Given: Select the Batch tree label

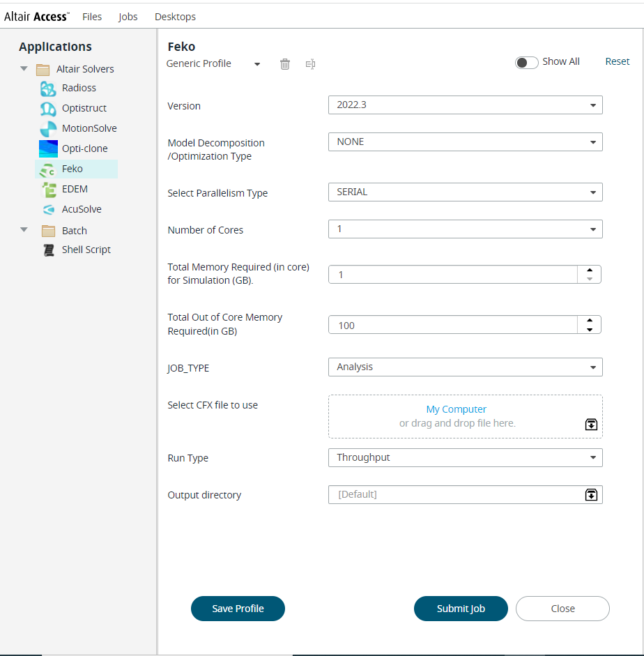Looking at the screenshot, I should (x=75, y=231).
